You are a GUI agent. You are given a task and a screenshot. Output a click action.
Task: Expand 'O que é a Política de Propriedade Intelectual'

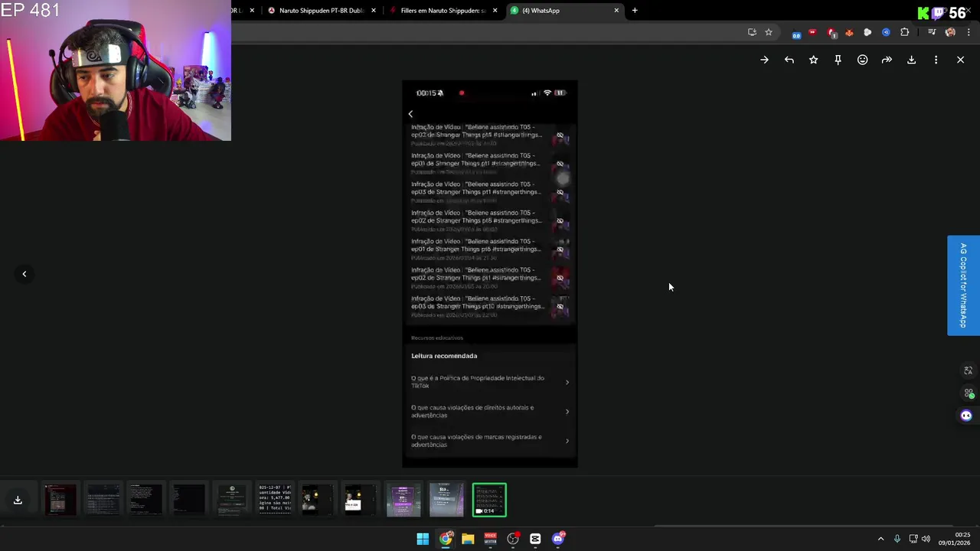[490, 382]
